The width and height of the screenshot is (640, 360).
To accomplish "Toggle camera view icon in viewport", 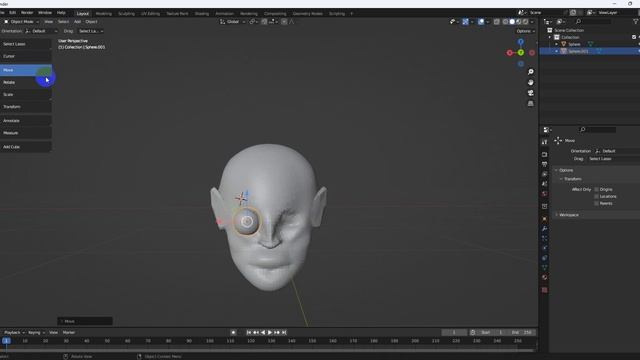I will [531, 93].
